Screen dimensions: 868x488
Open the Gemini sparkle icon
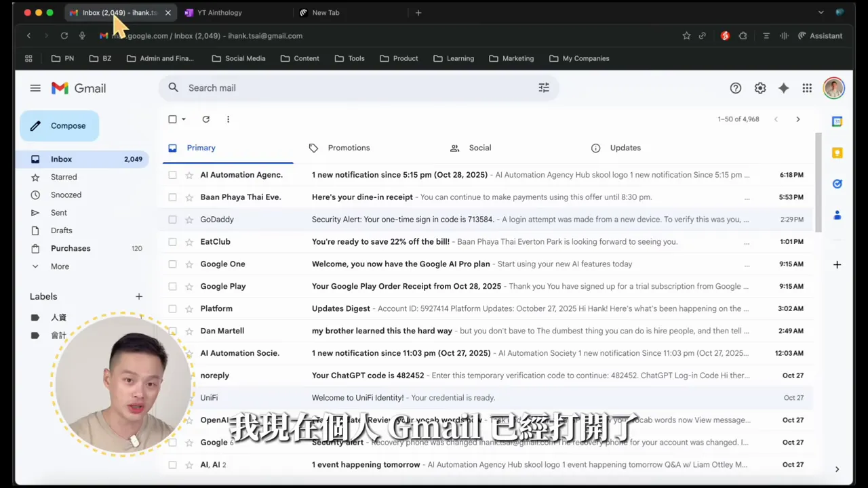(x=784, y=88)
